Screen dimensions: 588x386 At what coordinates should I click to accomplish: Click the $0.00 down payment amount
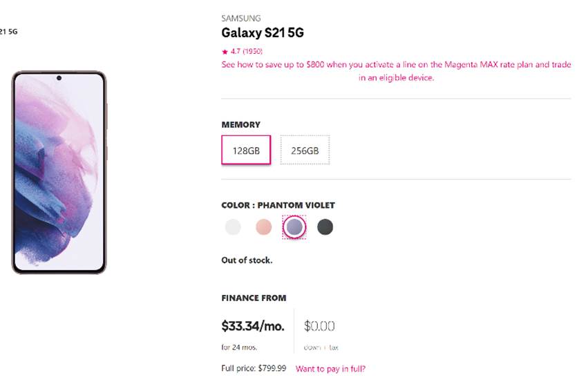point(319,326)
